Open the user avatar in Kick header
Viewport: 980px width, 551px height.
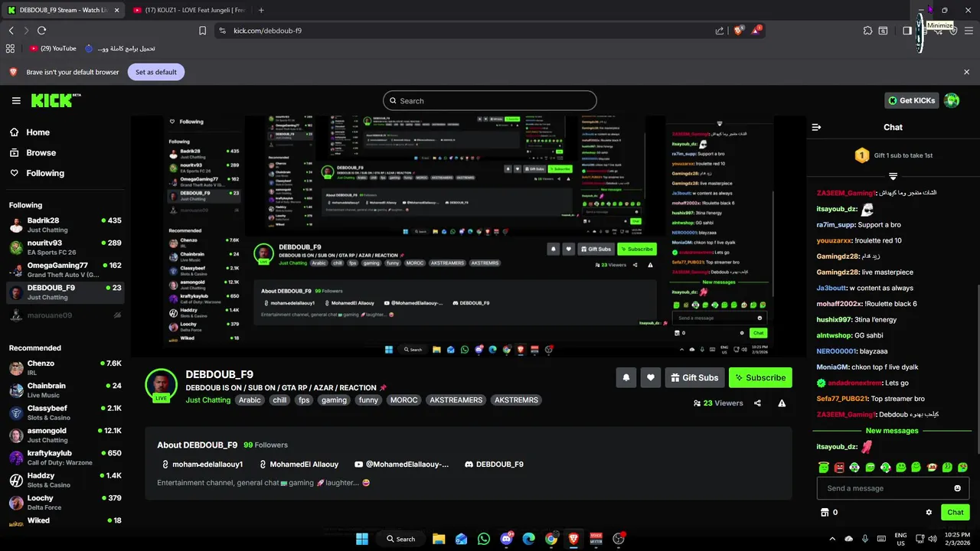[x=952, y=100]
